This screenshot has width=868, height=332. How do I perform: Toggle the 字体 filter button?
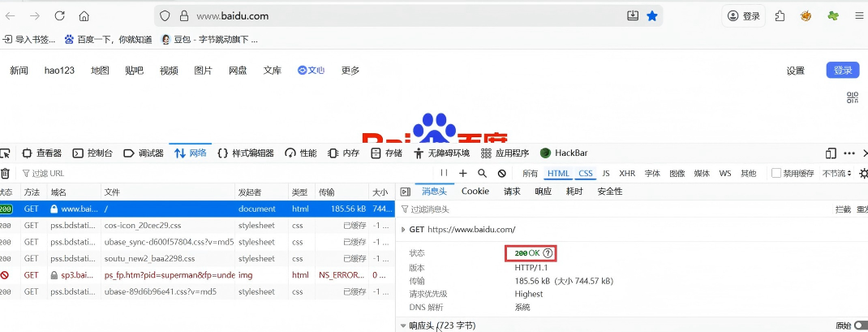[x=653, y=174]
